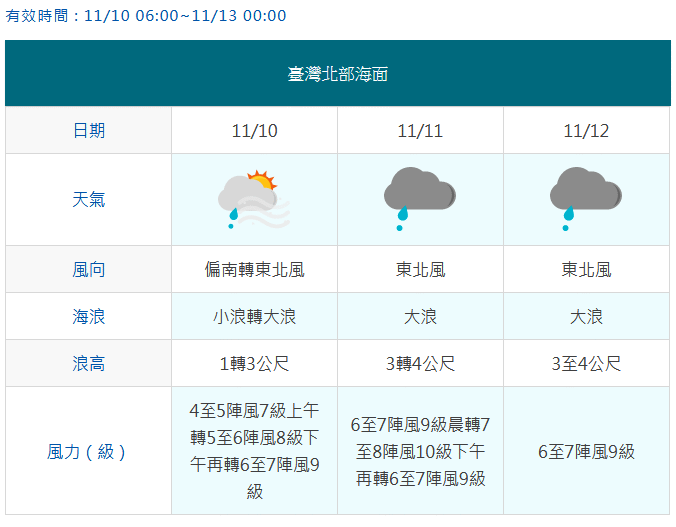The width and height of the screenshot is (676, 527).
Task: Click the 11/12 date column header
Action: pyautogui.click(x=586, y=130)
